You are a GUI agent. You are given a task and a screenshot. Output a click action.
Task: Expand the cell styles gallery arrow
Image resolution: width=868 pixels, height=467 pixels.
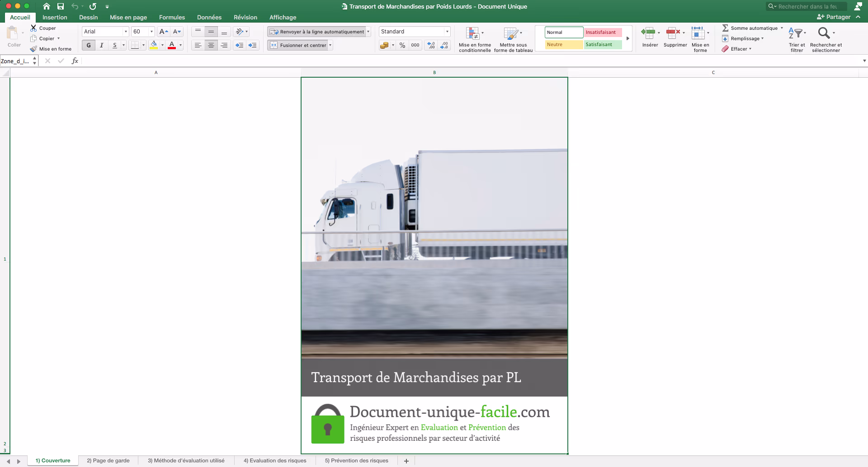(628, 38)
